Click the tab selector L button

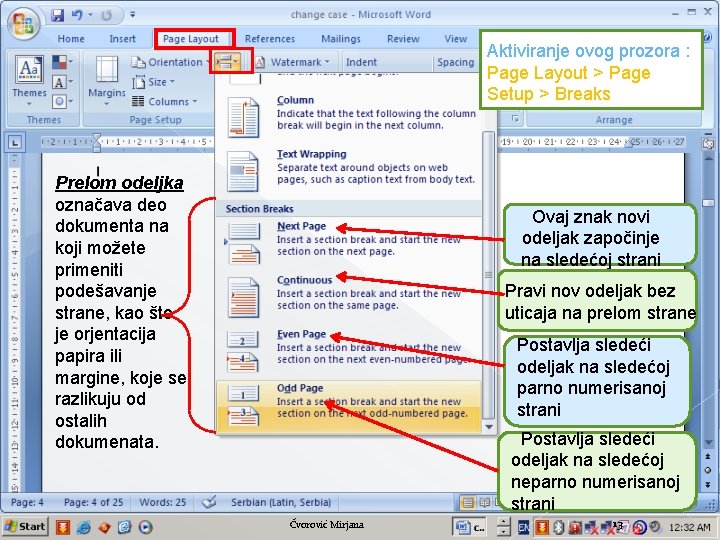(x=14, y=143)
